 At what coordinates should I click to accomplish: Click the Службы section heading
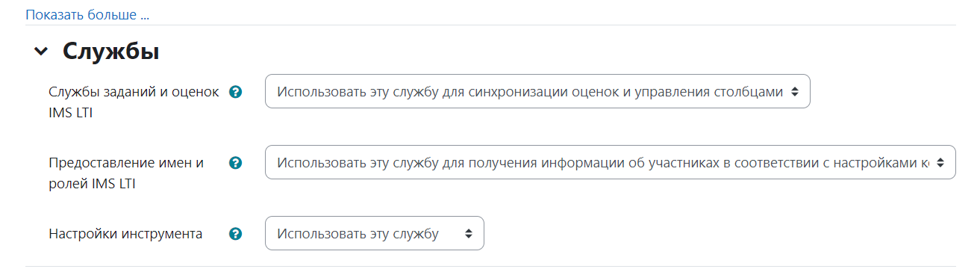click(110, 51)
